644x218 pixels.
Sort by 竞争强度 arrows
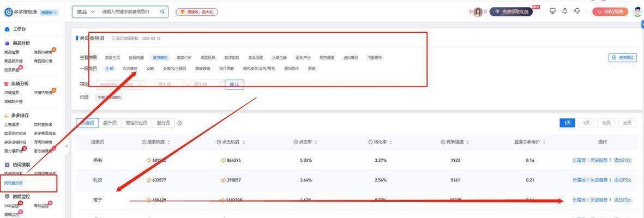point(467,142)
